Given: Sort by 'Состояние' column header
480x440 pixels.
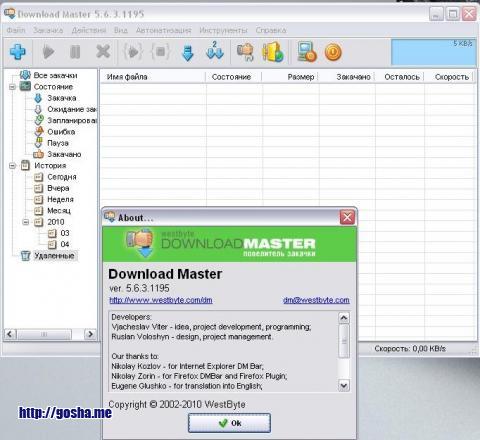Looking at the screenshot, I should click(234, 77).
